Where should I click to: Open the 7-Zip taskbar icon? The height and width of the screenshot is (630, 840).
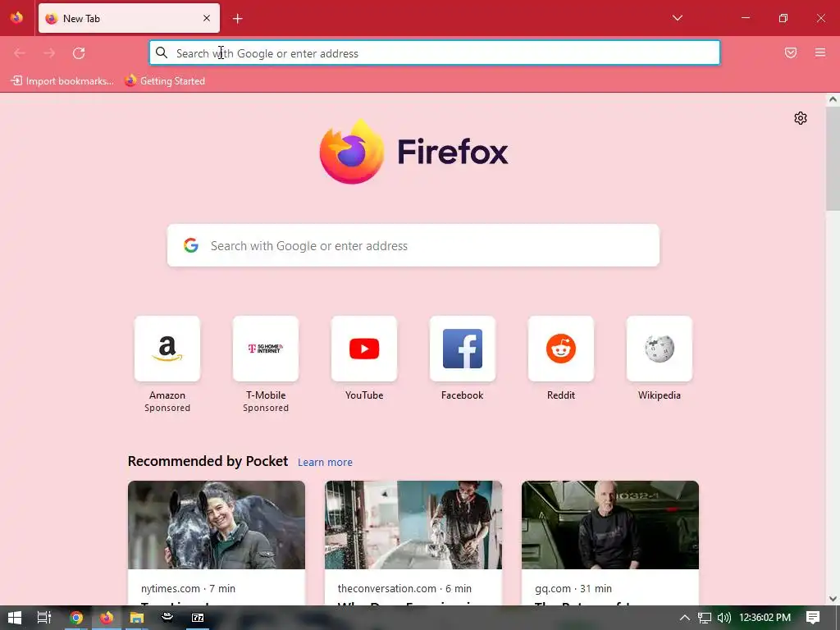coord(198,618)
